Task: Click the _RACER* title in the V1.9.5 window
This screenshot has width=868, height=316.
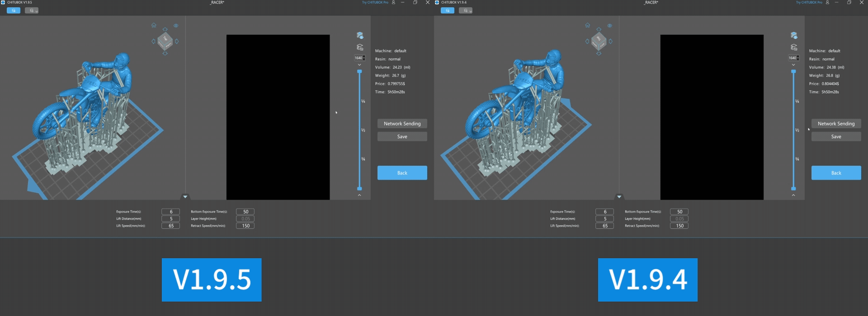Action: (x=217, y=3)
